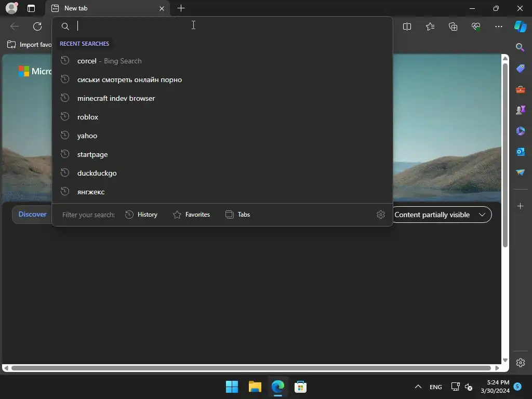Image resolution: width=532 pixels, height=399 pixels.
Task: Open sidebar Games chess icon
Action: (x=521, y=110)
